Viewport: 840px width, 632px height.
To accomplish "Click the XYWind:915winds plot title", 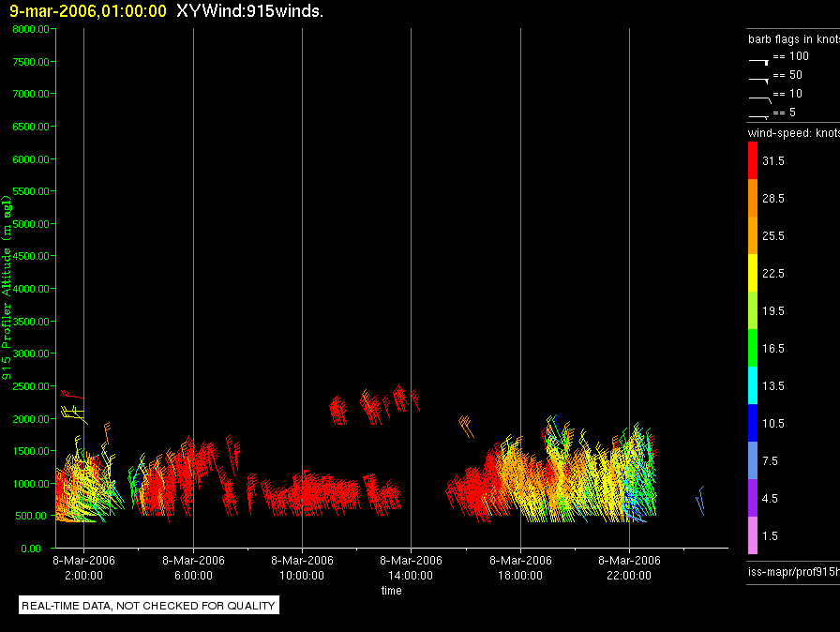I will 249,11.
